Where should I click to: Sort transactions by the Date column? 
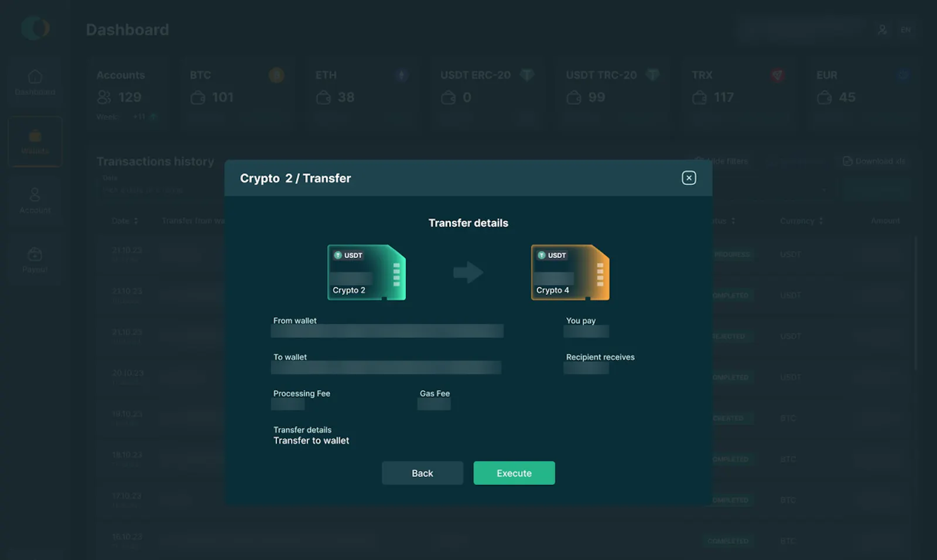pos(125,221)
